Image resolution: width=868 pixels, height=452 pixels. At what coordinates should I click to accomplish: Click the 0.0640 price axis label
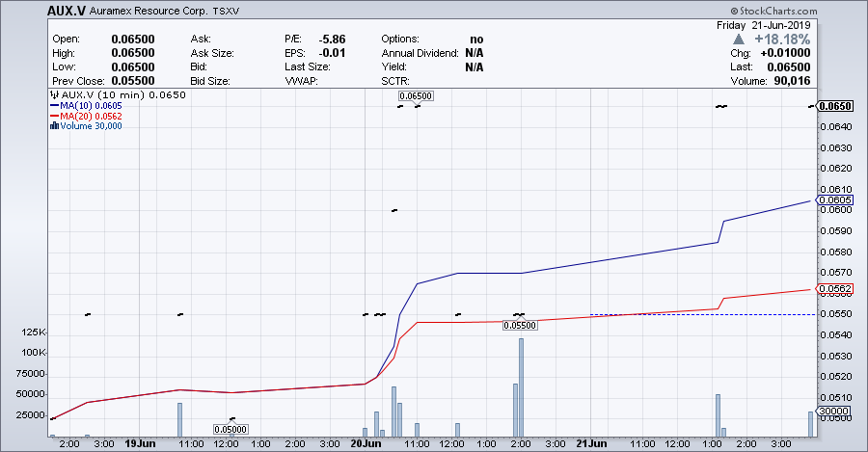tap(836, 127)
